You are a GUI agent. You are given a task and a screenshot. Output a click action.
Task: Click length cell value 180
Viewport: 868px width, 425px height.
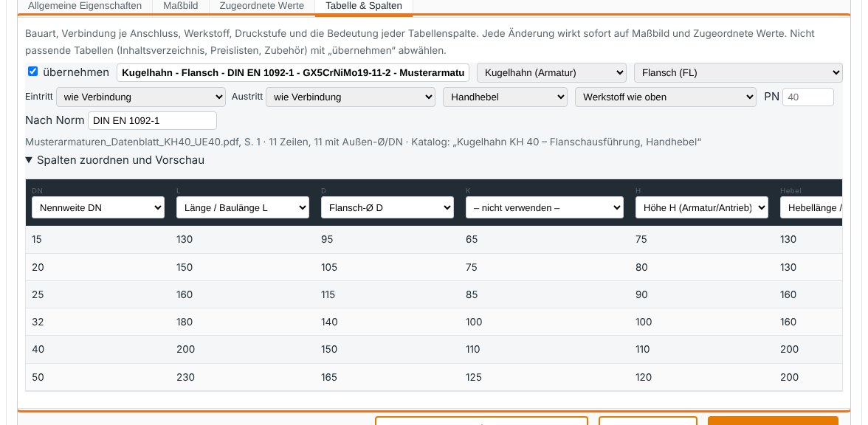[x=185, y=322]
